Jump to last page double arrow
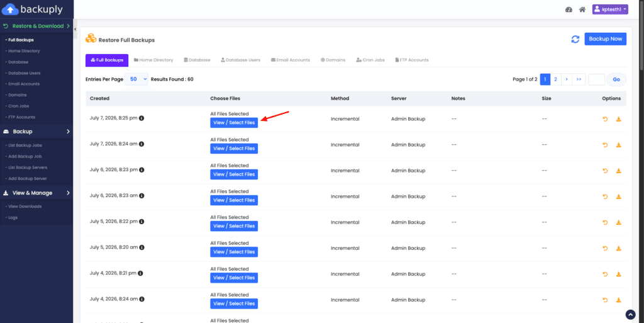Screen dimensions: 644x323 (x=579, y=79)
